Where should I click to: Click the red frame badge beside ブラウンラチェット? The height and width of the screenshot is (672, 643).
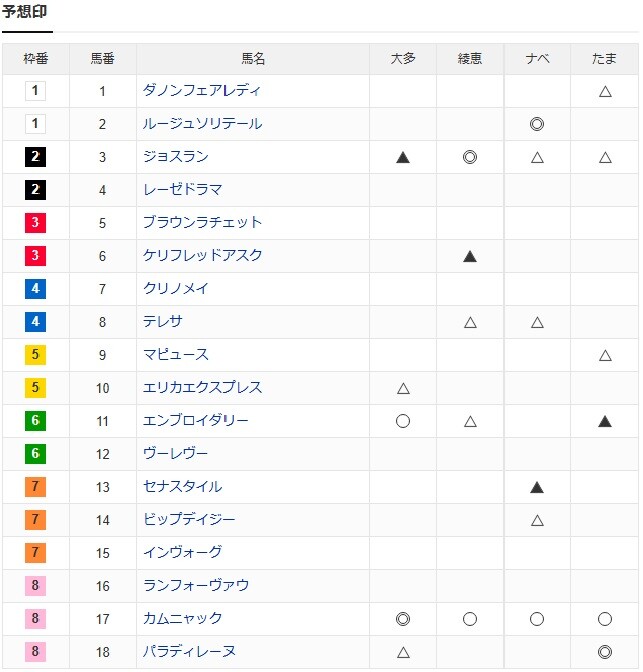(35, 223)
